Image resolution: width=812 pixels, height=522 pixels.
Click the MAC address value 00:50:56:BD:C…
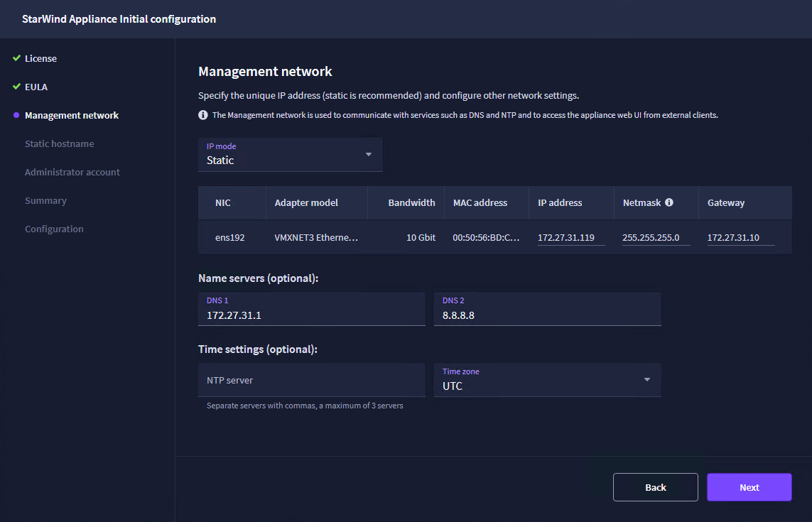coord(486,238)
